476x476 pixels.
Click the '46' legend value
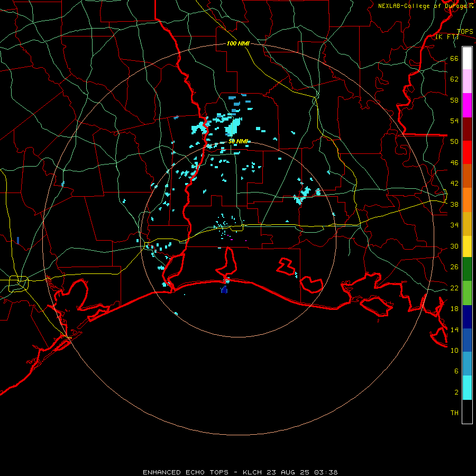click(454, 163)
